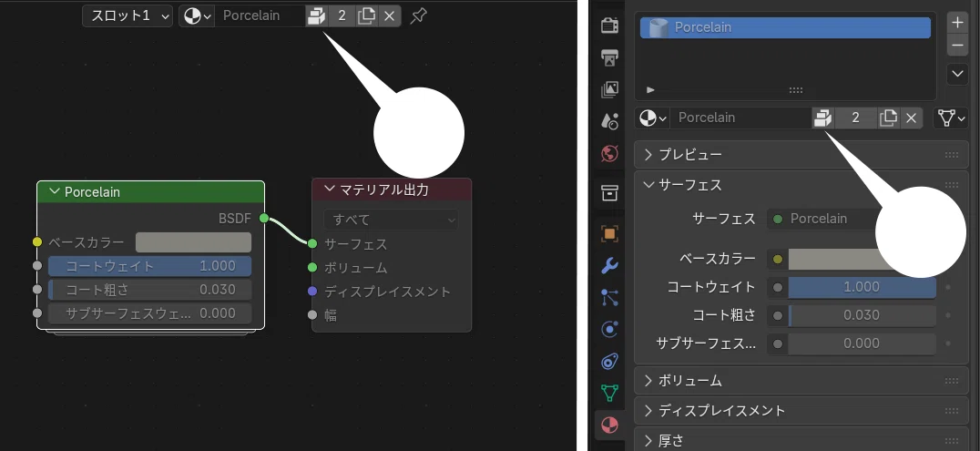980x451 pixels.
Task: Click highlighted stack icon in node editor header
Action: (317, 15)
